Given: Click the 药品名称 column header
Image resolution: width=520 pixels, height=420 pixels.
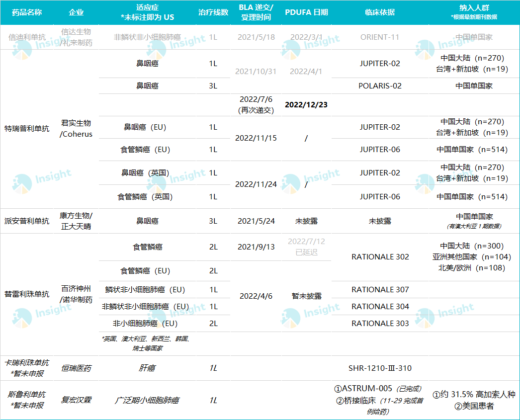Looking at the screenshot, I should coord(27,12).
